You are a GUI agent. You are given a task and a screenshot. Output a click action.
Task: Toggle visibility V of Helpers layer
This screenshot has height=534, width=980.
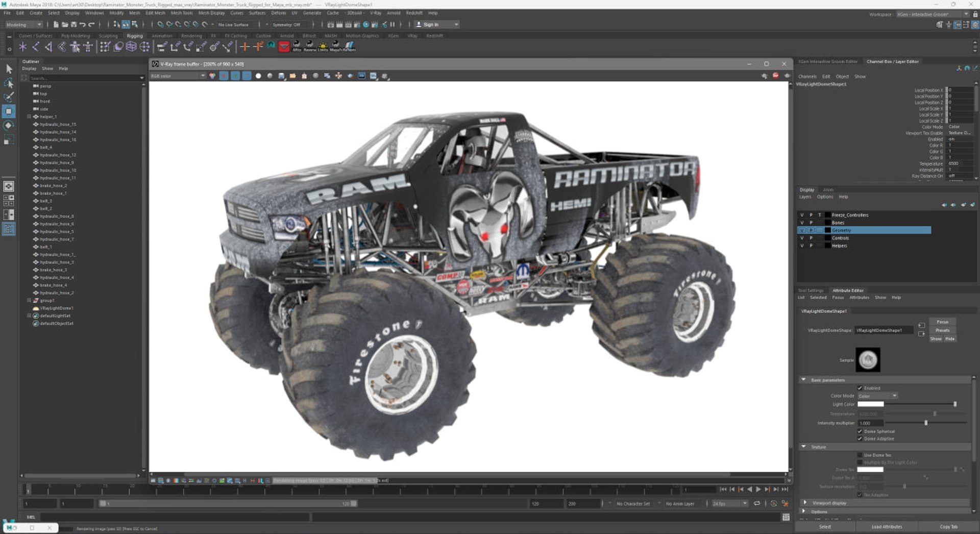(802, 246)
